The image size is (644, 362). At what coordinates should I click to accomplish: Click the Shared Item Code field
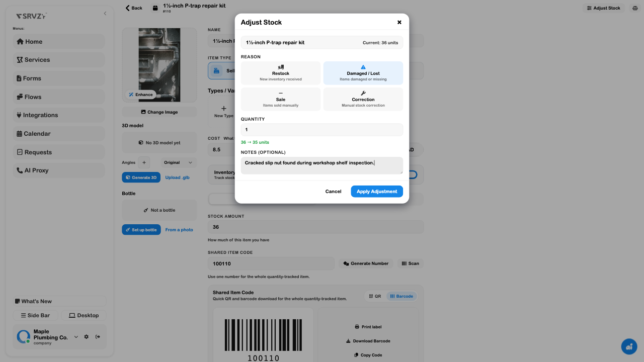click(x=271, y=263)
